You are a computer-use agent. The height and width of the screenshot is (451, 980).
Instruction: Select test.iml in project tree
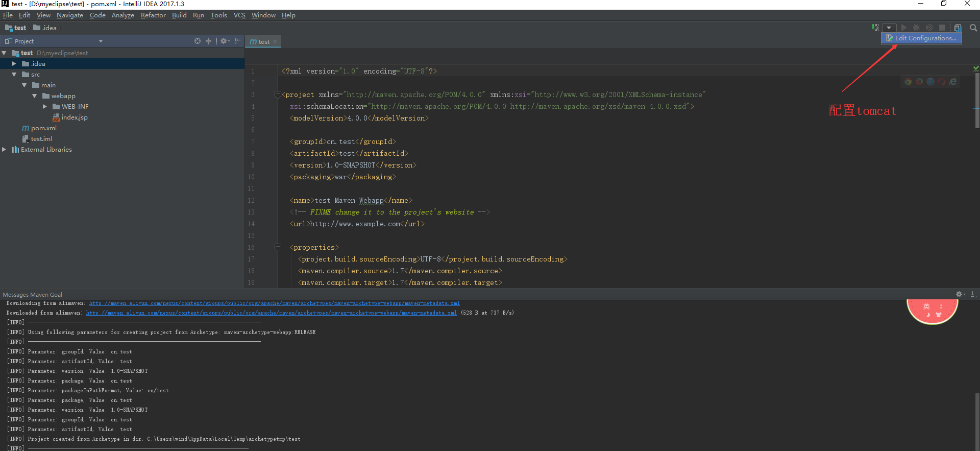(41, 139)
